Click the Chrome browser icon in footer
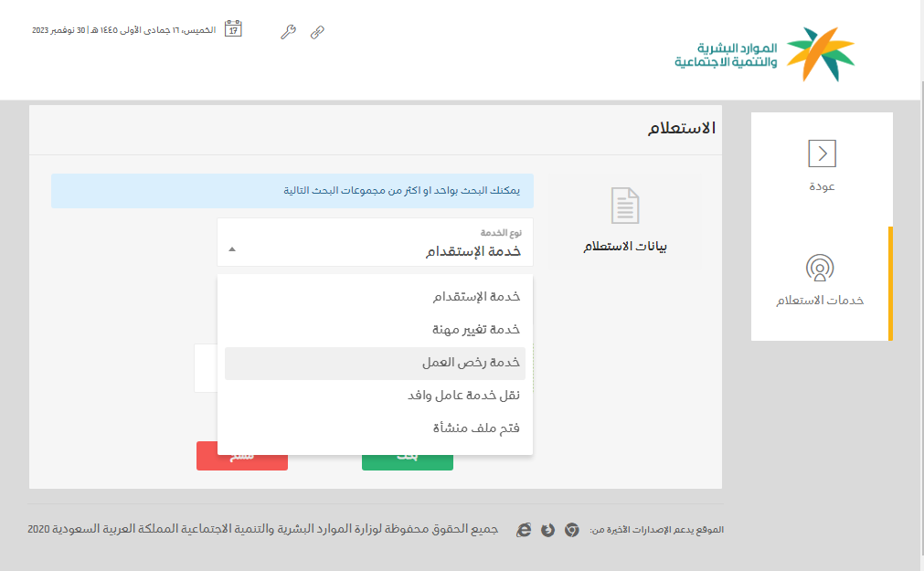The image size is (924, 571). pyautogui.click(x=571, y=530)
